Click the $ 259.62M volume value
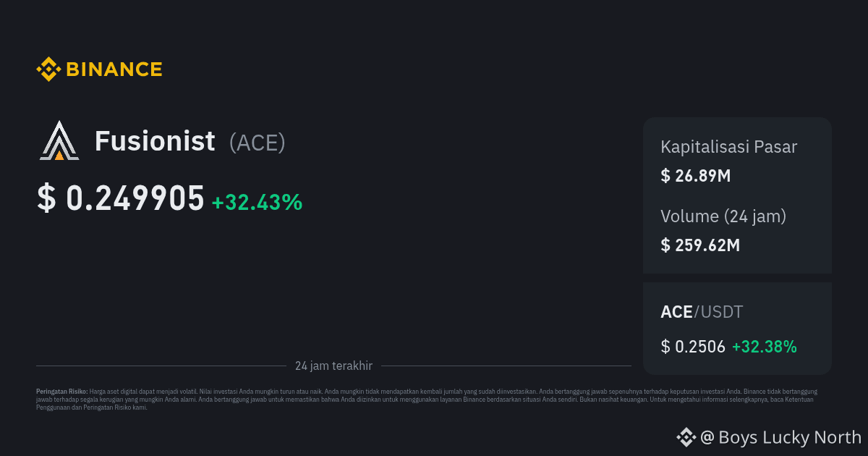This screenshot has width=868, height=456. pyautogui.click(x=700, y=245)
